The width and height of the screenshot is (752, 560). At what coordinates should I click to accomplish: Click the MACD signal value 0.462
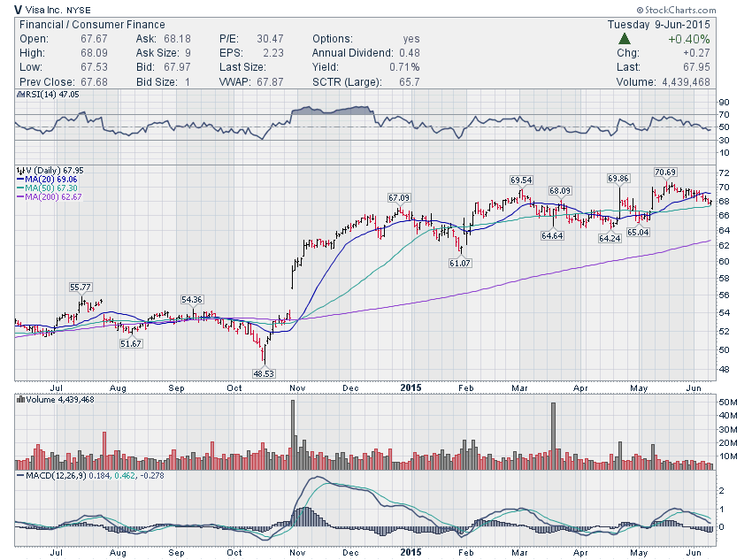point(125,476)
